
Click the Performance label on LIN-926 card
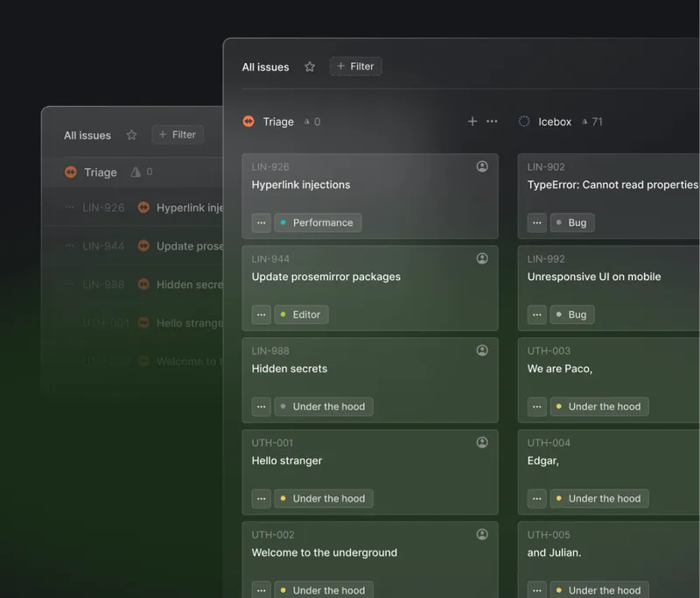point(318,223)
